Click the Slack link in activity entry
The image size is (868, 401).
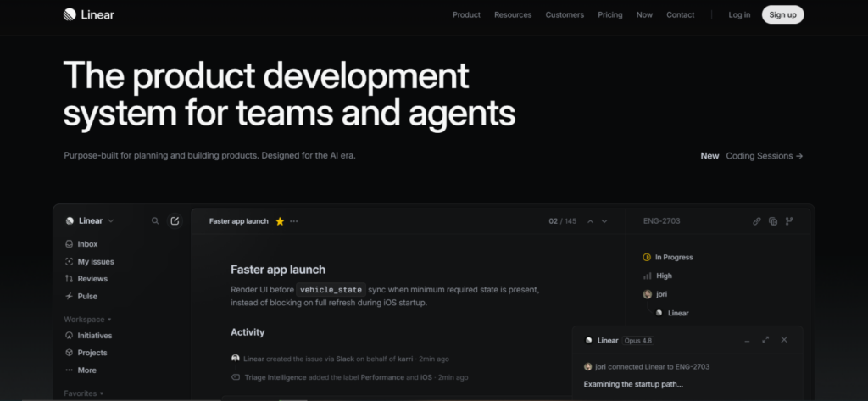[x=345, y=359]
